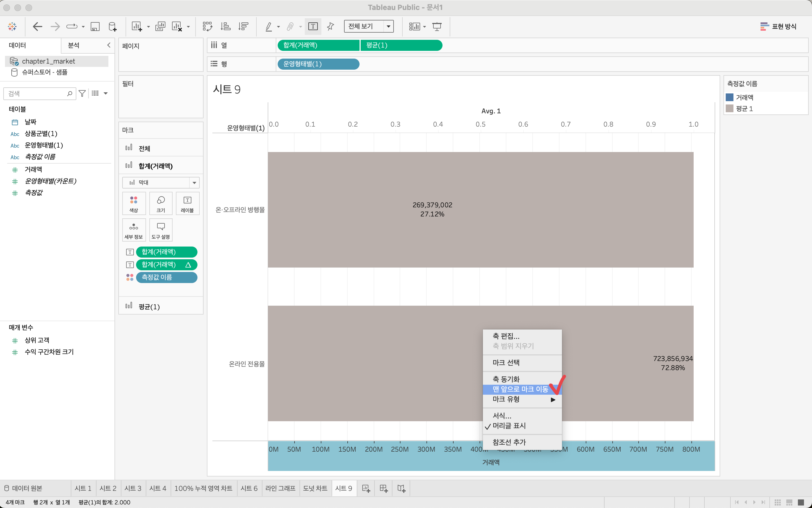The height and width of the screenshot is (508, 812).
Task: Open the Color (색상) mark card
Action: point(134,203)
